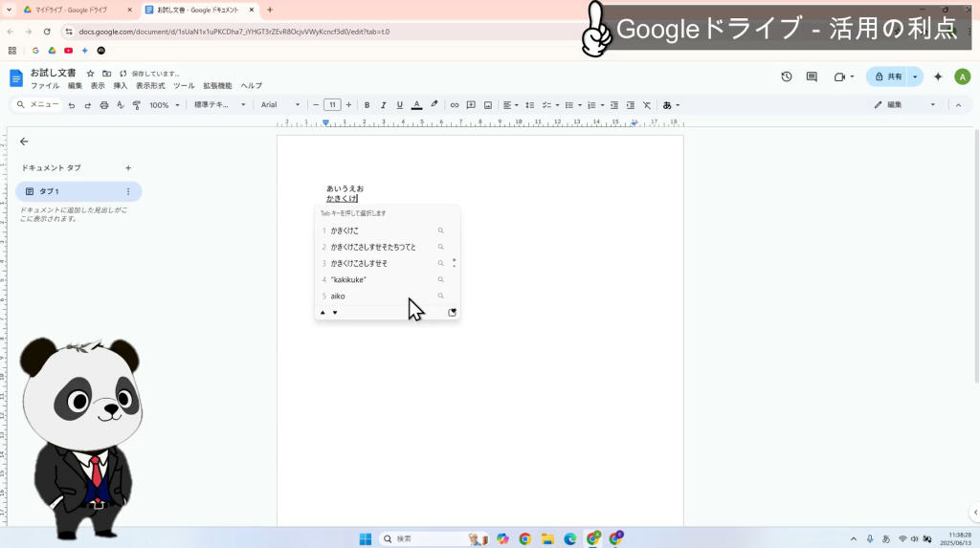The image size is (980, 548).
Task: Insert image from toolbar icon
Action: [488, 105]
